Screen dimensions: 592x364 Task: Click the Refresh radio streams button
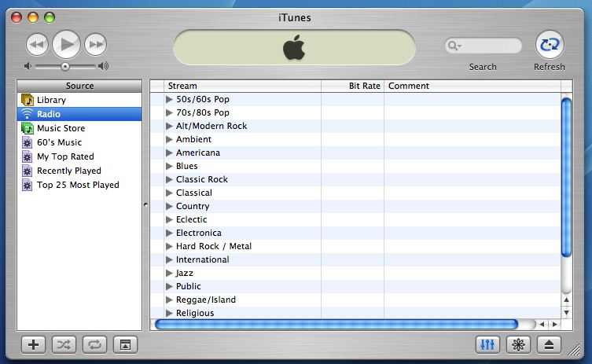[x=550, y=45]
